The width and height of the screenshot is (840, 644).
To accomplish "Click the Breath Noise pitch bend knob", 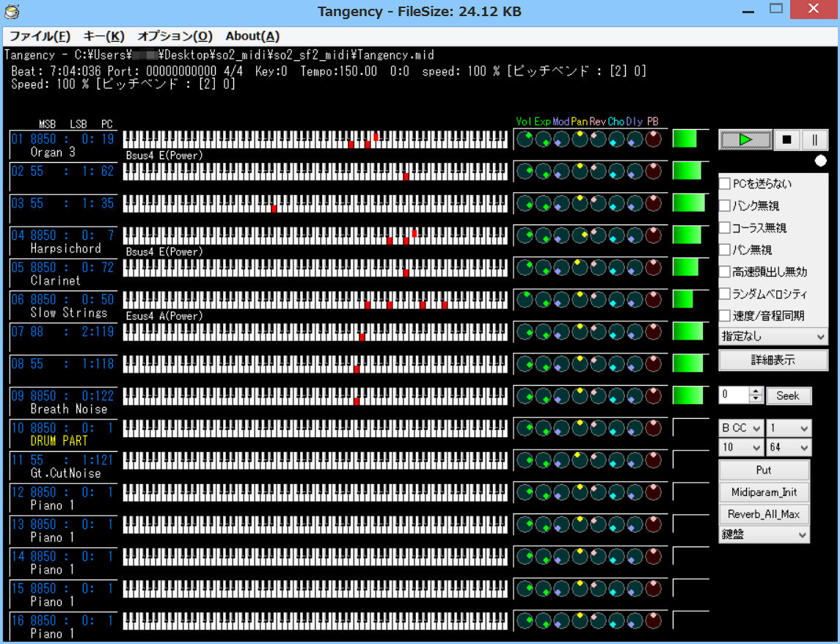I will coord(653,396).
